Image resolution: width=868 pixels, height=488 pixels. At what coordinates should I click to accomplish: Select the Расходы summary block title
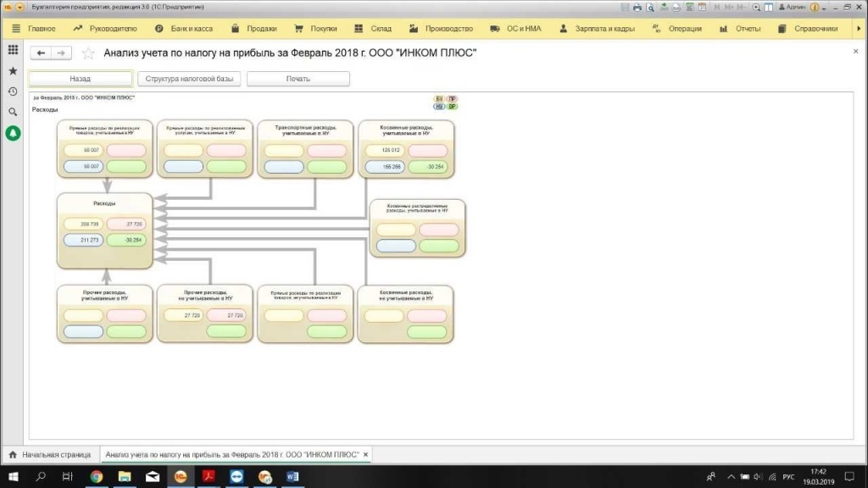pyautogui.click(x=104, y=203)
